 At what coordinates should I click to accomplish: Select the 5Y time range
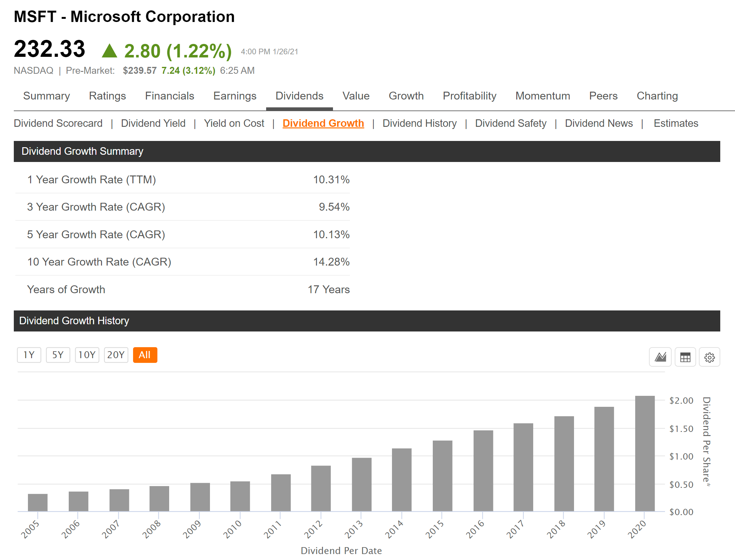pos(58,355)
